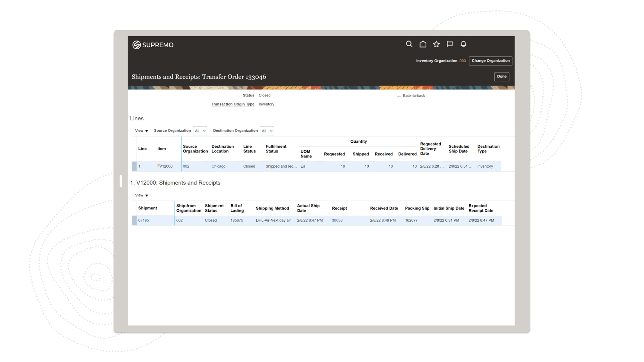Open notifications with the bell icon
This screenshot has width=644, height=362.
(x=463, y=44)
